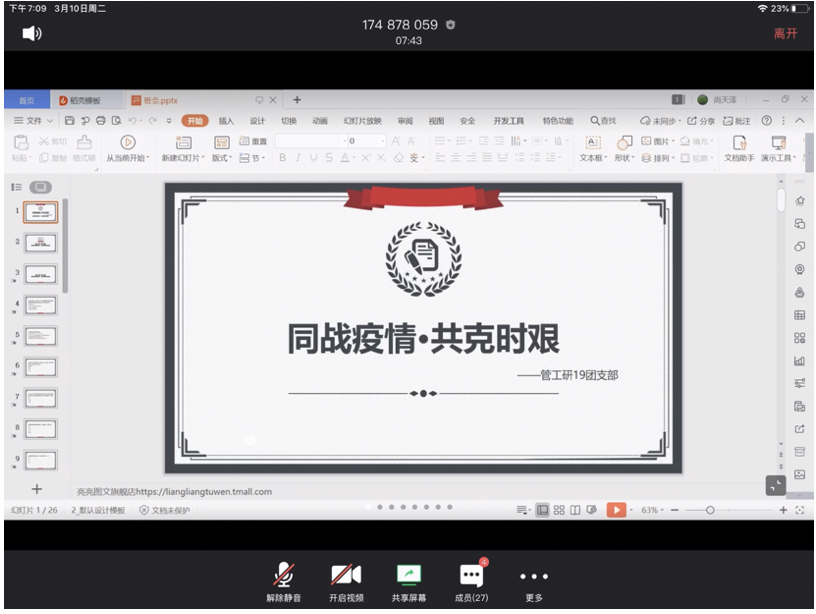Image resolution: width=816 pixels, height=614 pixels.
Task: Turn on the video camera
Action: 345,576
